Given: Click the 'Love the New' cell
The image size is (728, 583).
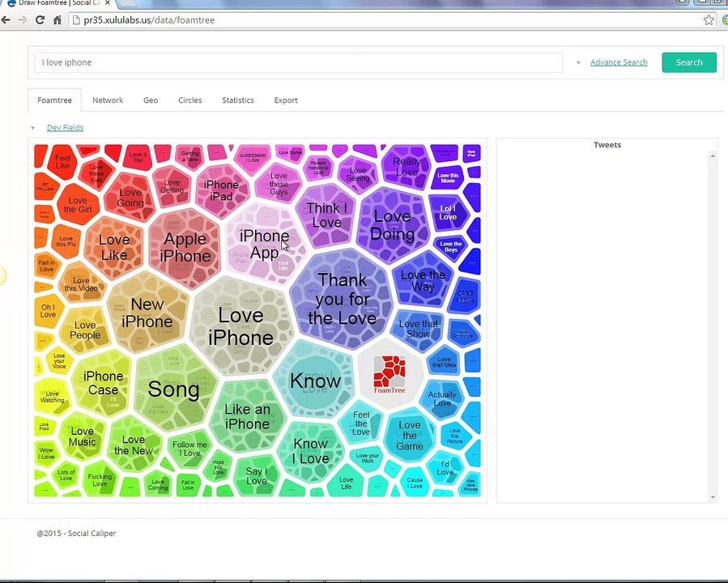Looking at the screenshot, I should pyautogui.click(x=134, y=445).
